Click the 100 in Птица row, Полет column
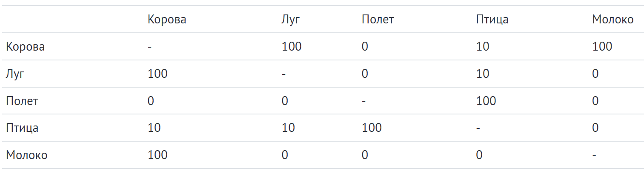This screenshot has width=644, height=174. click(372, 128)
